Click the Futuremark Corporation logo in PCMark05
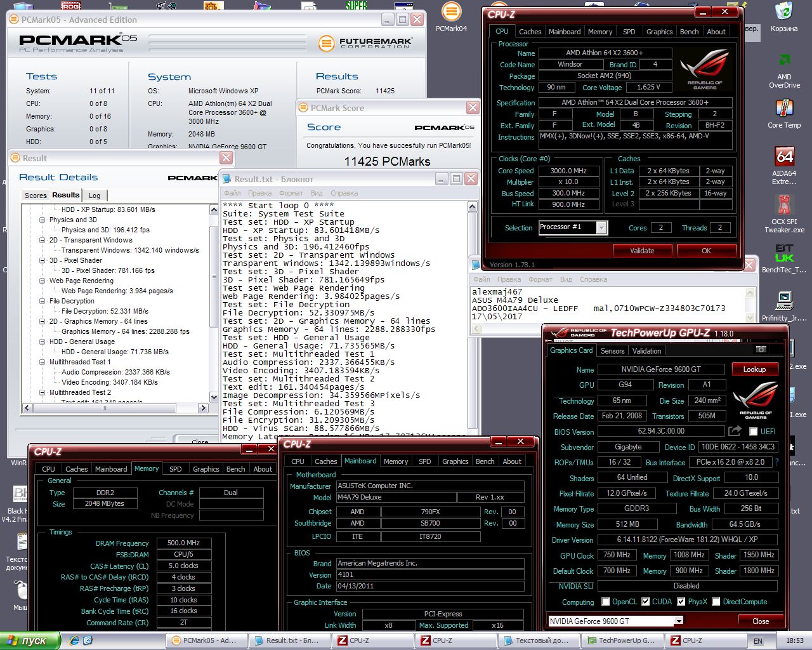The width and height of the screenshot is (812, 650). (x=365, y=43)
